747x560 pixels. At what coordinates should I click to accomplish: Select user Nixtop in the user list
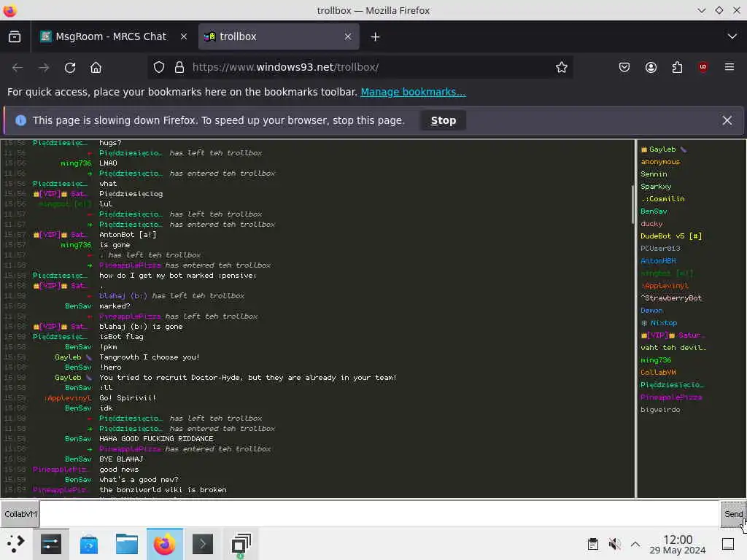[659, 323]
